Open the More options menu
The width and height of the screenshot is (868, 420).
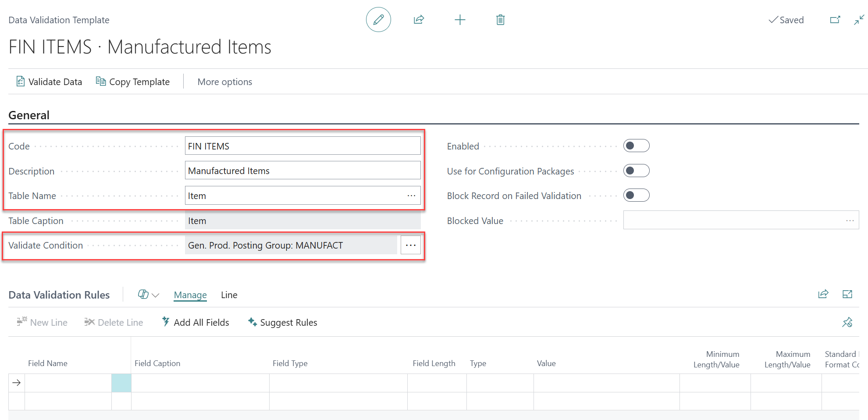tap(224, 82)
